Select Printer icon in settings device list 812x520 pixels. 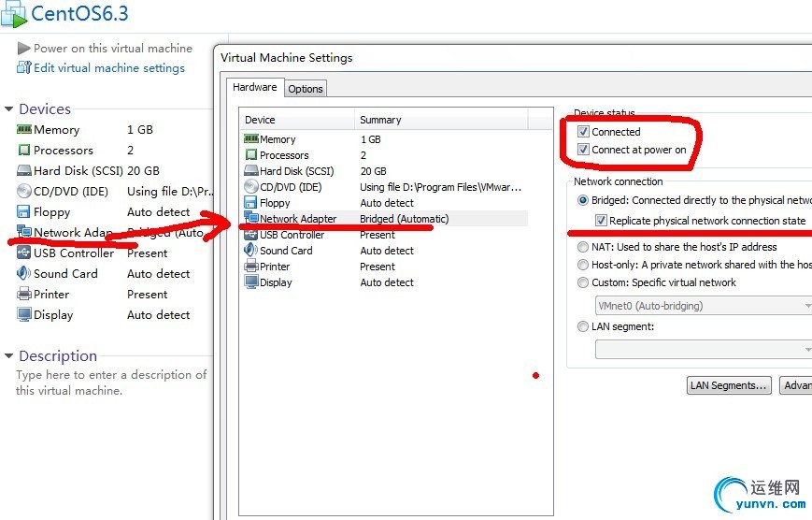(250, 266)
